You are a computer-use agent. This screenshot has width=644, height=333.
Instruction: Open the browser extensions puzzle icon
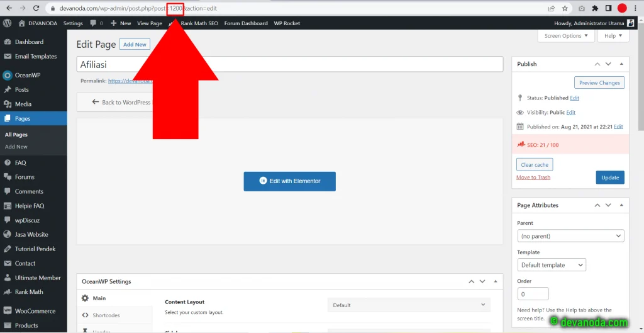click(595, 8)
